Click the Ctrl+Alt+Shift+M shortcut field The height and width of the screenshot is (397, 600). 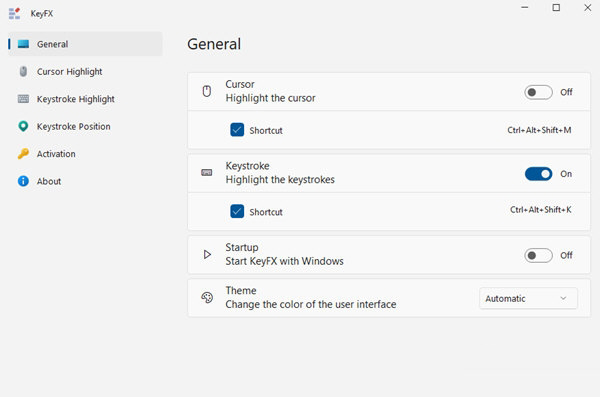(x=539, y=130)
